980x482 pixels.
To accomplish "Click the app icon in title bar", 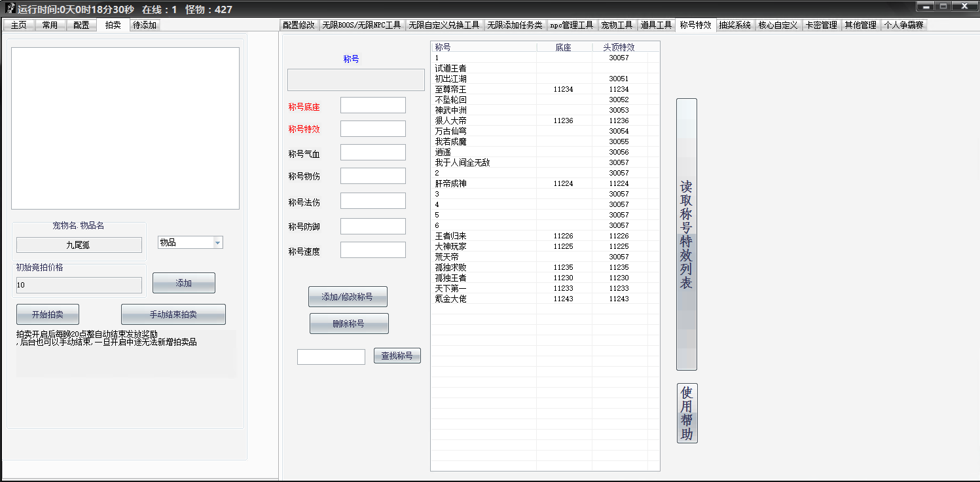I will (x=10, y=9).
